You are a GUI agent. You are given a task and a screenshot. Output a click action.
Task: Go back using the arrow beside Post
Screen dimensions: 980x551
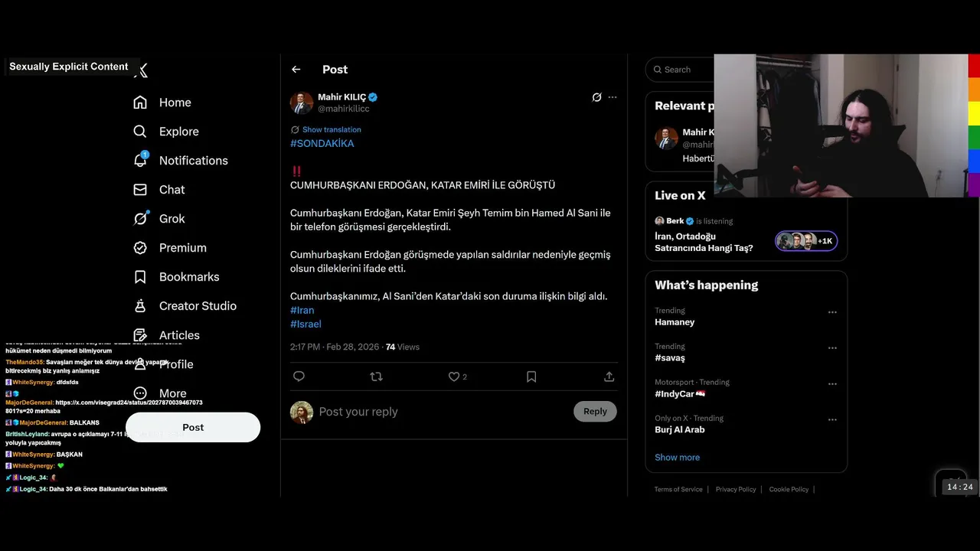pyautogui.click(x=296, y=70)
